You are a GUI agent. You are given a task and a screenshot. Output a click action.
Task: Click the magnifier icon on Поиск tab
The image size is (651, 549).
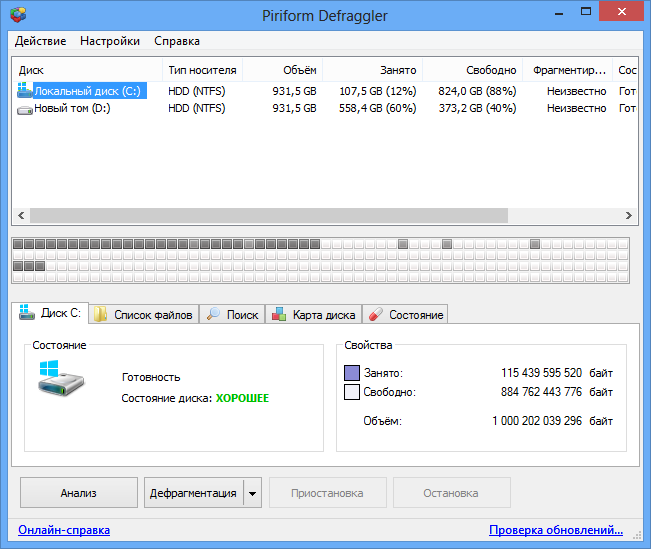(213, 314)
